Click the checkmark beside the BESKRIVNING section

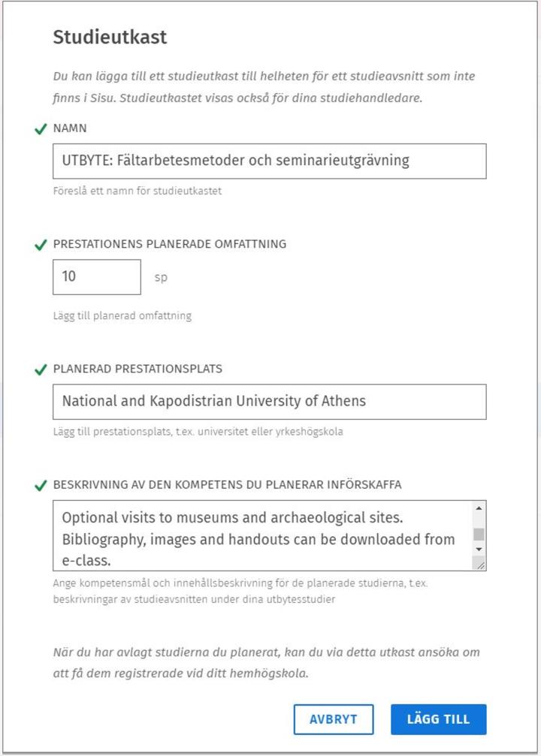pos(41,484)
